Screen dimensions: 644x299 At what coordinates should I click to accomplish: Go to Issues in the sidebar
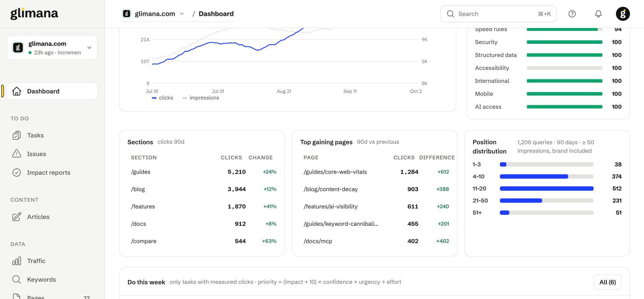tap(52, 154)
